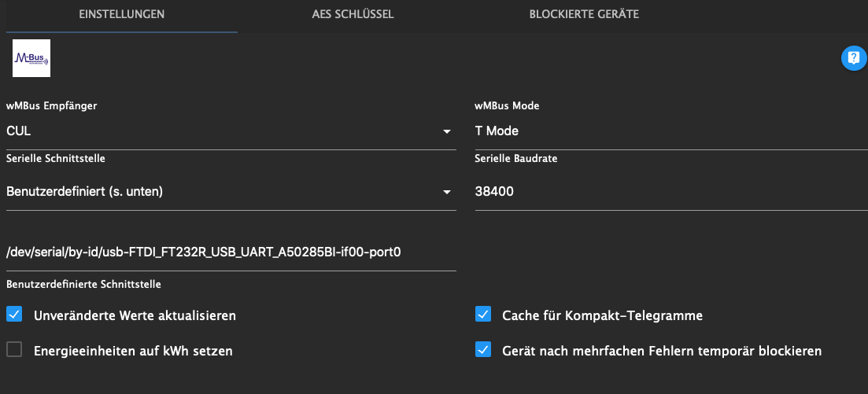The width and height of the screenshot is (868, 394).
Task: Click the wMBus Empfänger dropdown arrow
Action: coord(446,131)
